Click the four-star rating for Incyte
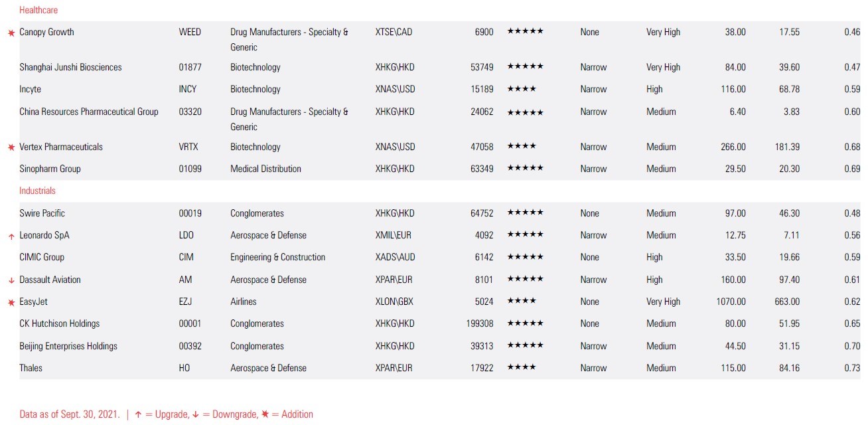 click(522, 89)
